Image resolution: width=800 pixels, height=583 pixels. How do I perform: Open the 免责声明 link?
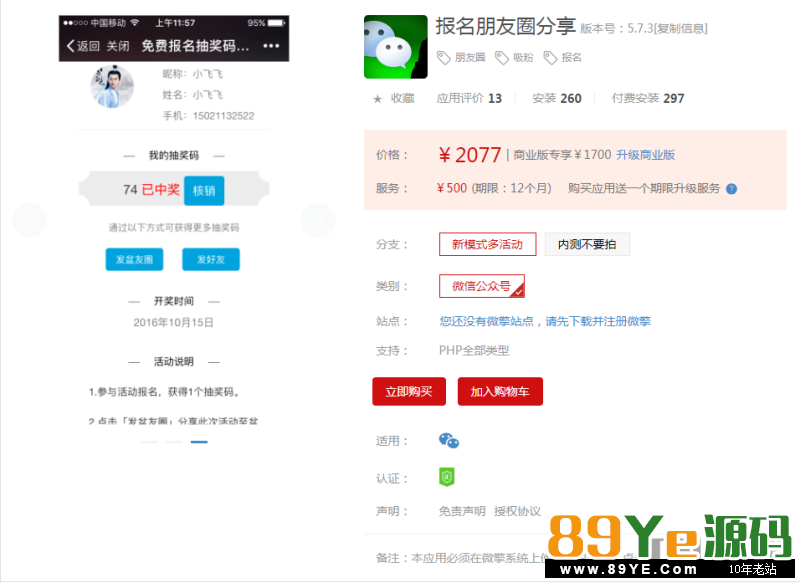click(x=462, y=511)
